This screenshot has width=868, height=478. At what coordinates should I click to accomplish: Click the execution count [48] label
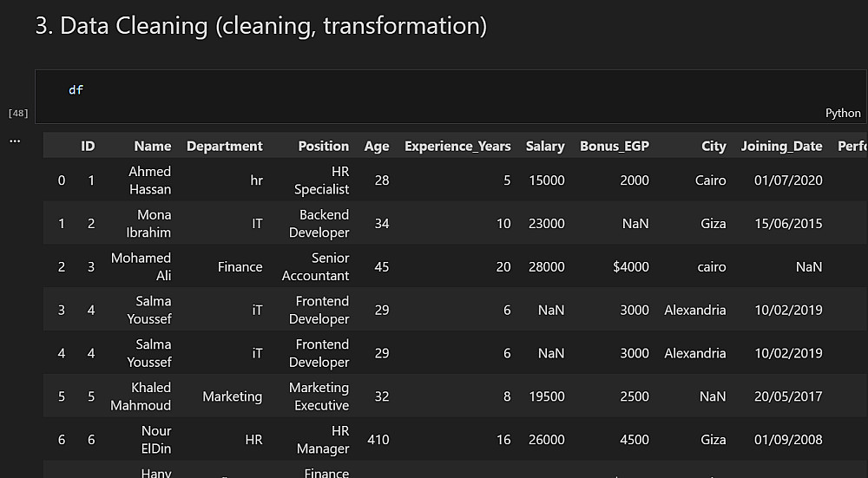coord(18,113)
